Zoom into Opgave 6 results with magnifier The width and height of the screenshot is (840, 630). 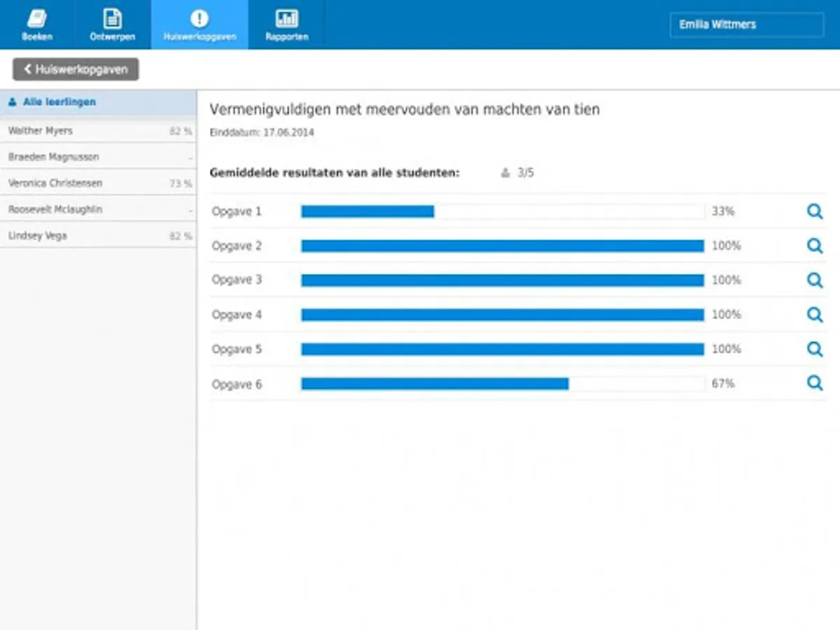point(814,384)
